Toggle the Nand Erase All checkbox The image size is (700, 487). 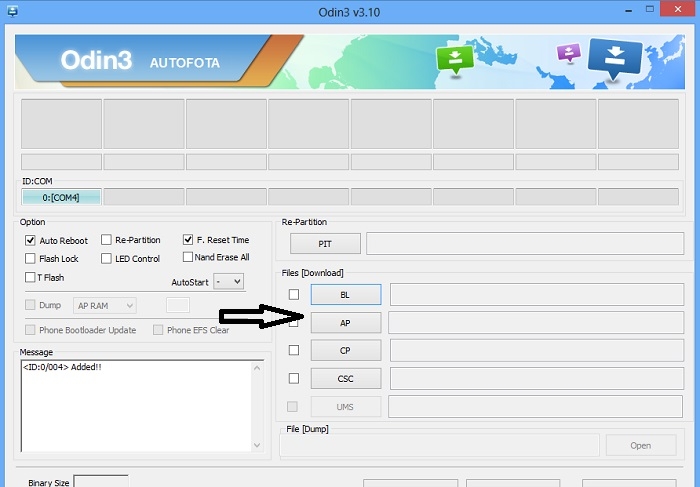click(188, 257)
